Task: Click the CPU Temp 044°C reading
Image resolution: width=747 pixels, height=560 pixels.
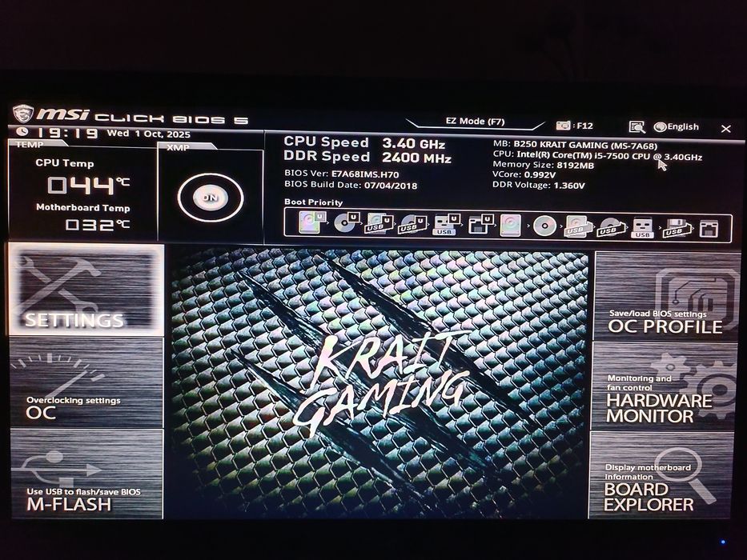Action: pyautogui.click(x=87, y=185)
